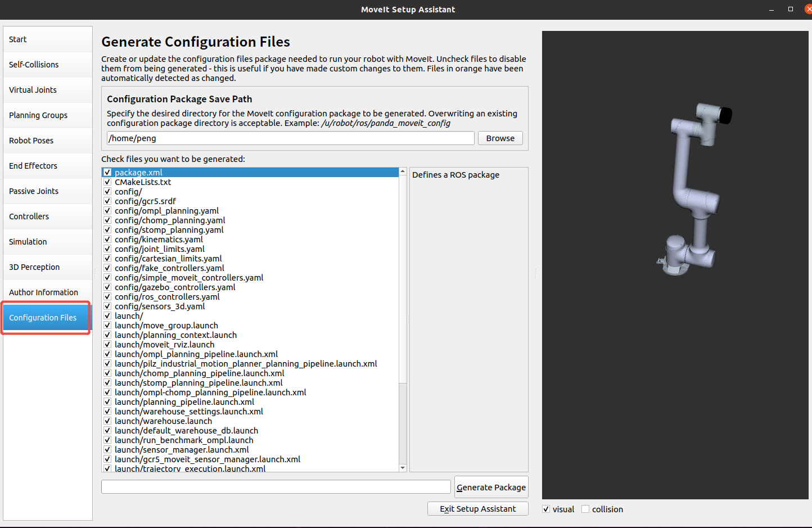Select launch/stomp_planning_pipeline.launch.xml row
This screenshot has width=812, height=528.
[x=250, y=383]
